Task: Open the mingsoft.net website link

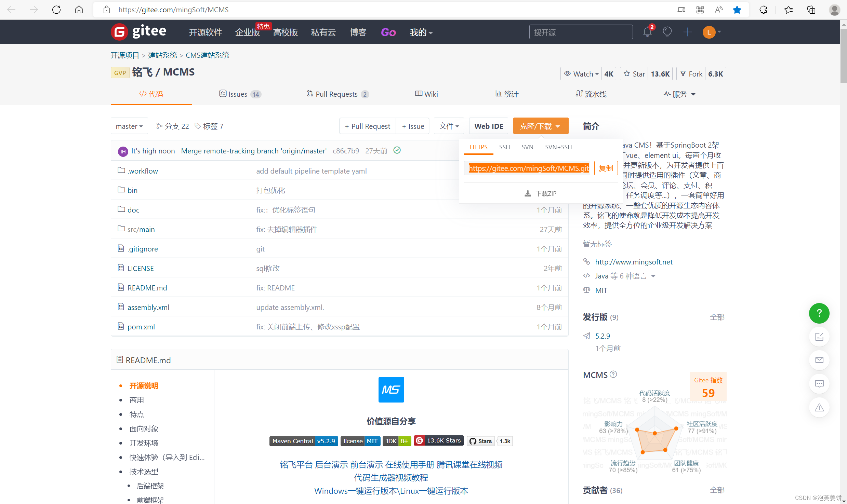Action: point(634,262)
